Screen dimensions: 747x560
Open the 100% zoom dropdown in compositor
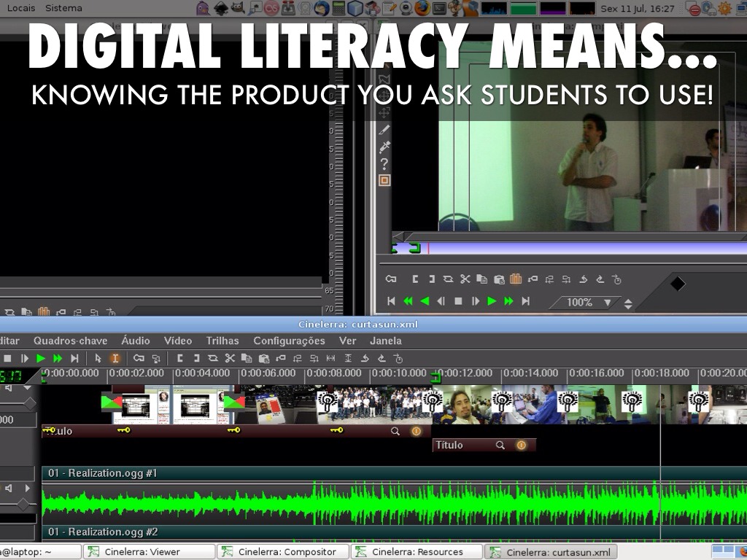tap(607, 303)
